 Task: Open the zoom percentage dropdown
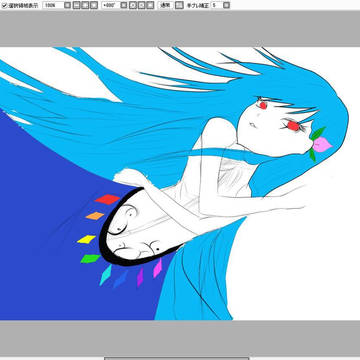click(67, 5)
